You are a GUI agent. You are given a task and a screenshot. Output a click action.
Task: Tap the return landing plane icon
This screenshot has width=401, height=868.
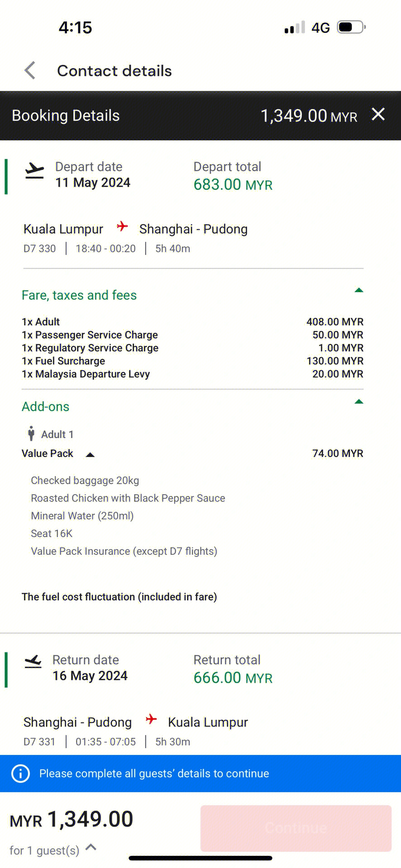pos(33,662)
